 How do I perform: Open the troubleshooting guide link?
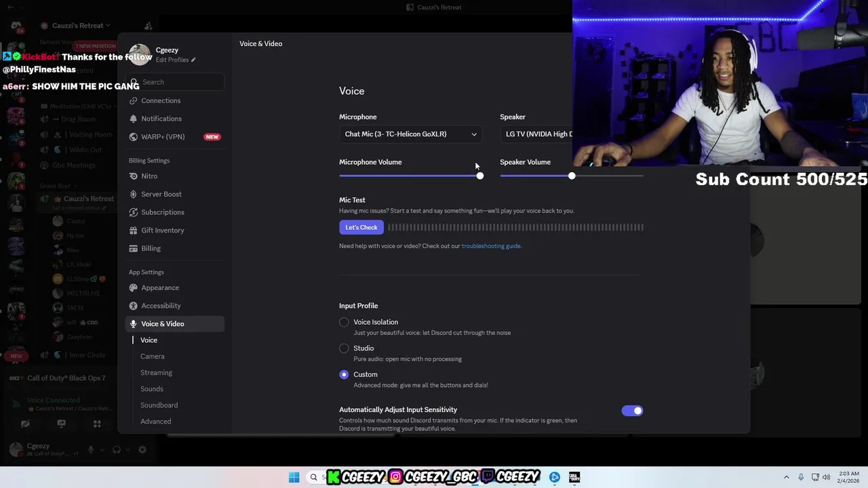click(x=491, y=246)
